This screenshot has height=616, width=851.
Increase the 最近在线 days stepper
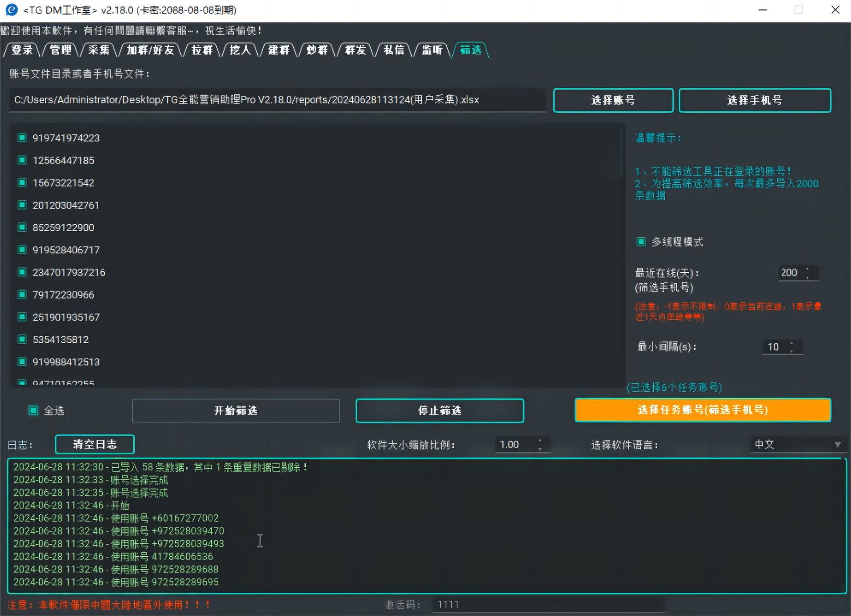click(x=808, y=269)
